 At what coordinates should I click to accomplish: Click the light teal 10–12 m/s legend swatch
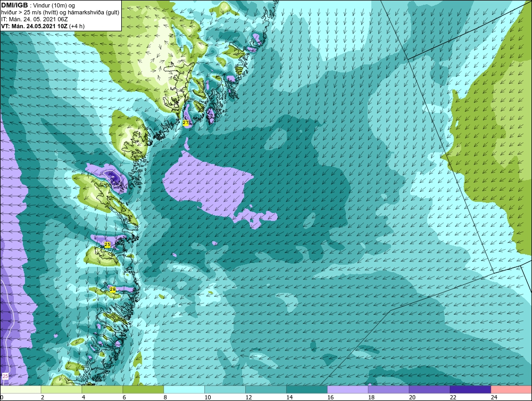click(x=225, y=389)
